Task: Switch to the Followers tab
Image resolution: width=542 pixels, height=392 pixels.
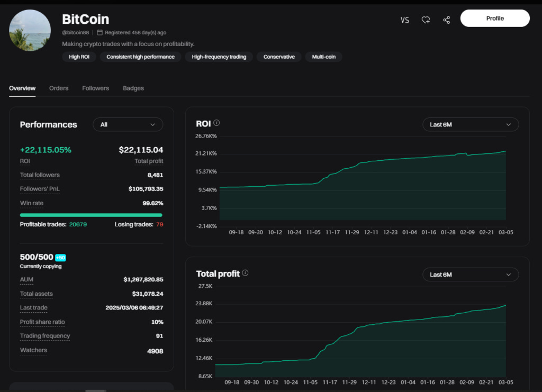Action: (x=95, y=88)
